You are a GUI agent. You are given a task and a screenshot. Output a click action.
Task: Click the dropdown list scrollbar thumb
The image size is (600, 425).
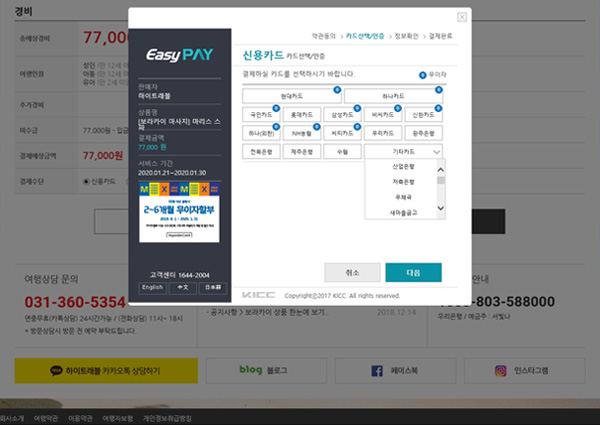(x=441, y=180)
